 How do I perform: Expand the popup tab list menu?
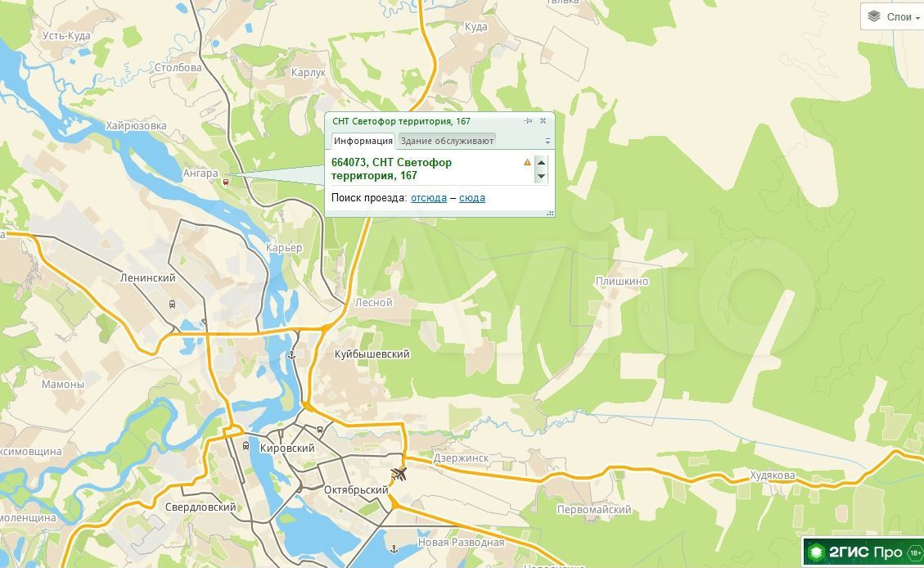pyautogui.click(x=548, y=142)
